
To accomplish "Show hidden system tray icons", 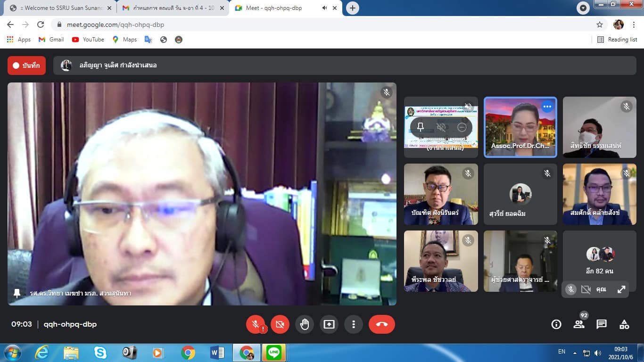I will coord(575,353).
